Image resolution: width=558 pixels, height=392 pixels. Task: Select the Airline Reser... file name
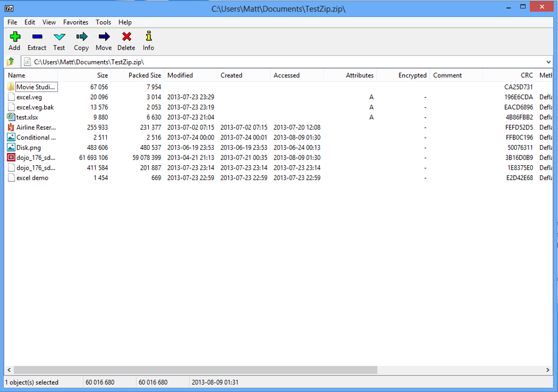pos(36,127)
